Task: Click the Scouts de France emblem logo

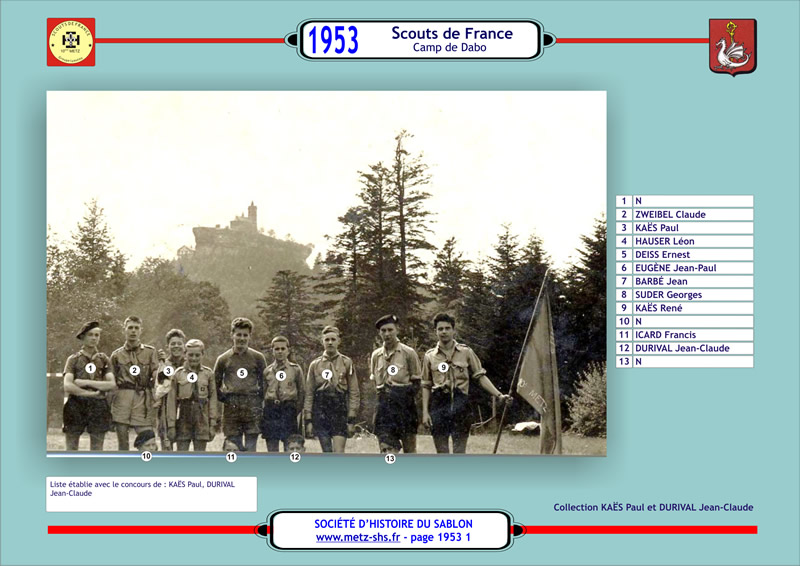Action: (71, 42)
